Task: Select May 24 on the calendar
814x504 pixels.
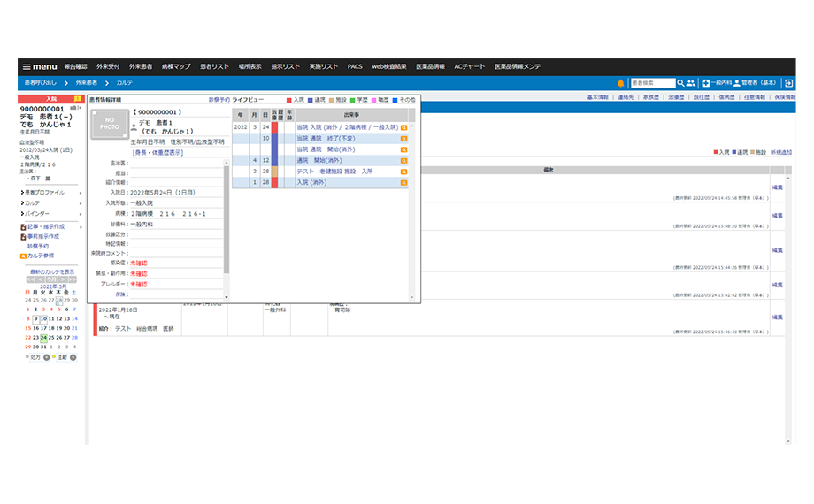Action: (43, 337)
